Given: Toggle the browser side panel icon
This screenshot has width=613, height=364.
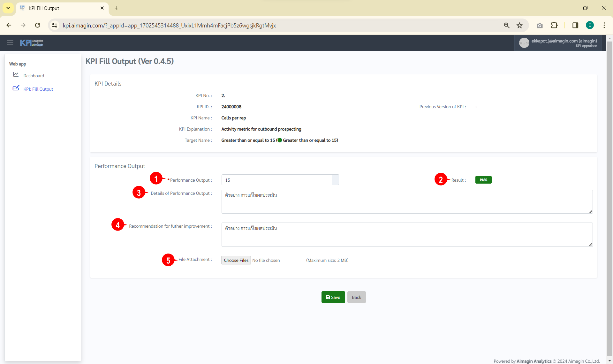Looking at the screenshot, I should (x=575, y=26).
